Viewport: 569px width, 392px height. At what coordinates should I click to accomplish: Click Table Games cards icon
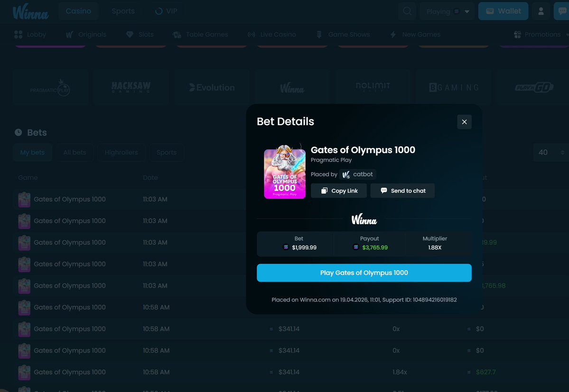pyautogui.click(x=177, y=35)
